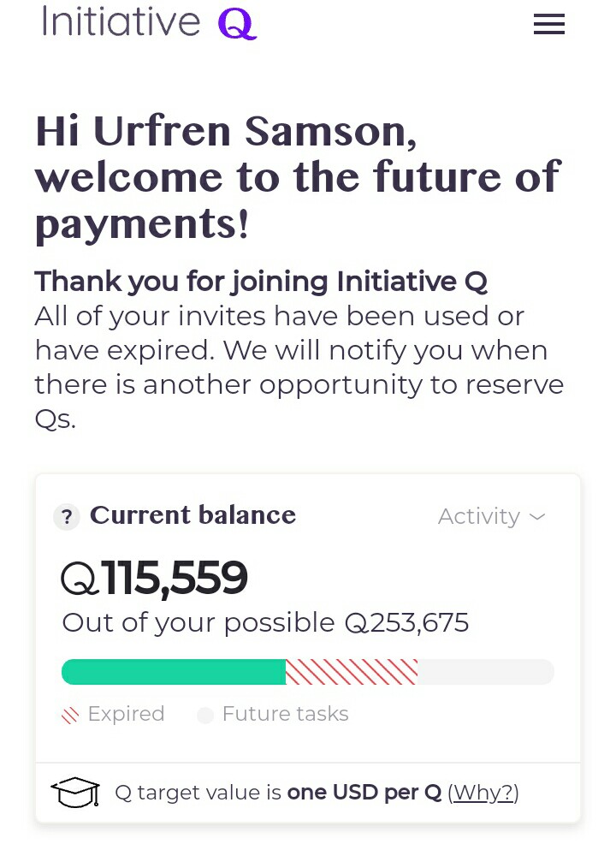
Task: Open the hamburger menu
Action: pos(548,24)
